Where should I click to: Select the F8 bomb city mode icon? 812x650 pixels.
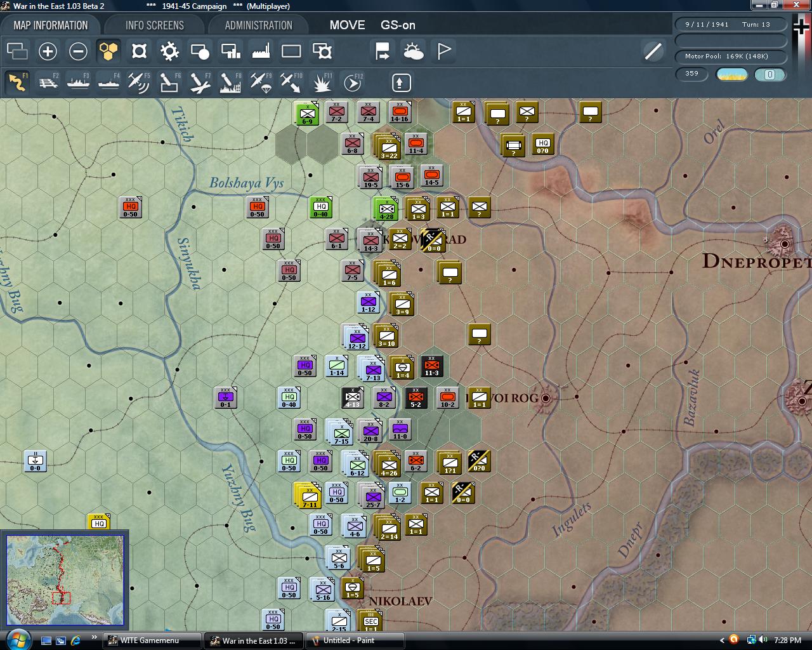(230, 83)
